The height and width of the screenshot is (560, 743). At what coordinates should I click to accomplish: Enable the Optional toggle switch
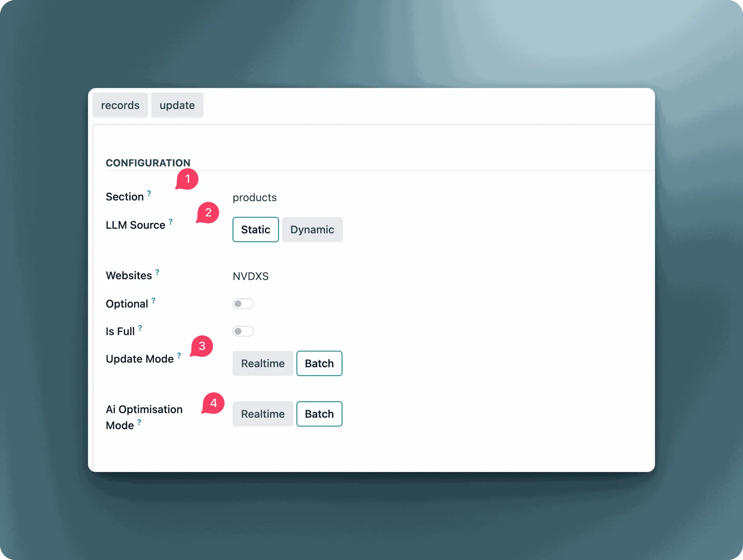tap(243, 304)
